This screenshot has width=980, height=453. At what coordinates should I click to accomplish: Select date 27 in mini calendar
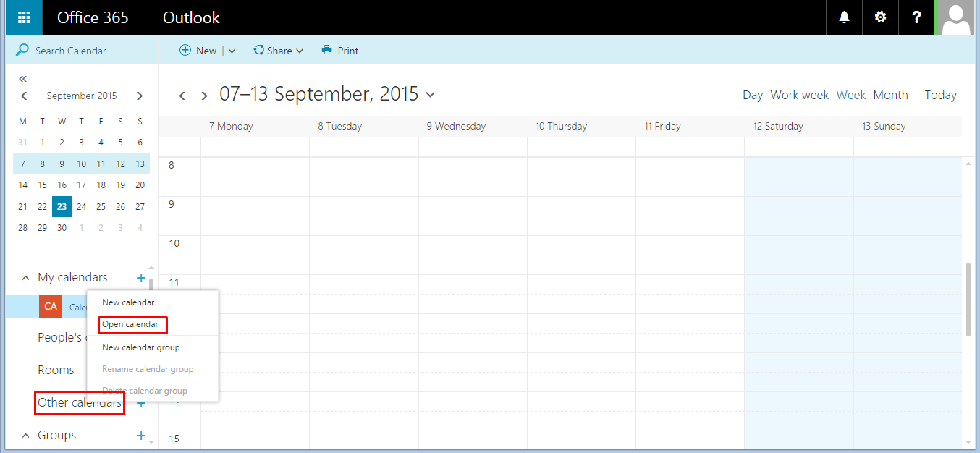pos(140,206)
